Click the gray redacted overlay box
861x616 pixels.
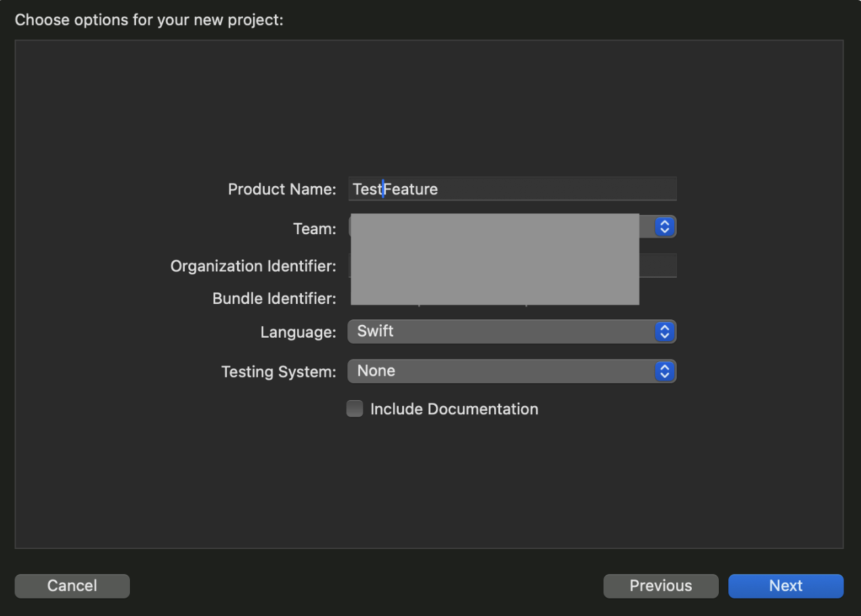click(x=495, y=259)
